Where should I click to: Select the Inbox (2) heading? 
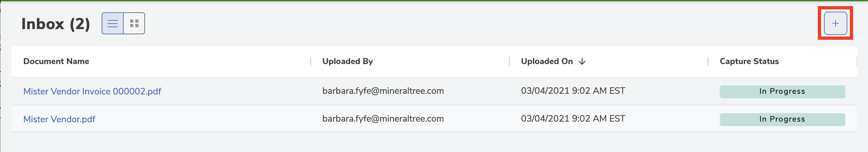click(56, 24)
